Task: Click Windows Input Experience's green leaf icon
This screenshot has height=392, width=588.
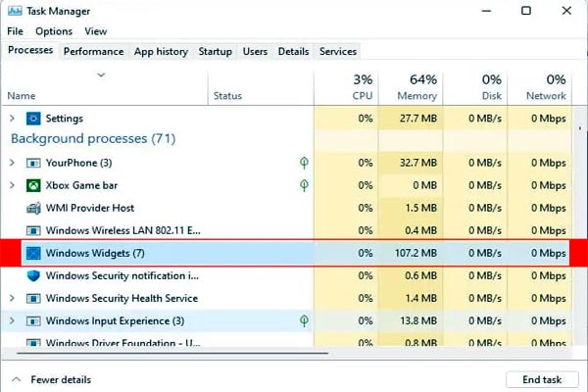Action: click(304, 320)
